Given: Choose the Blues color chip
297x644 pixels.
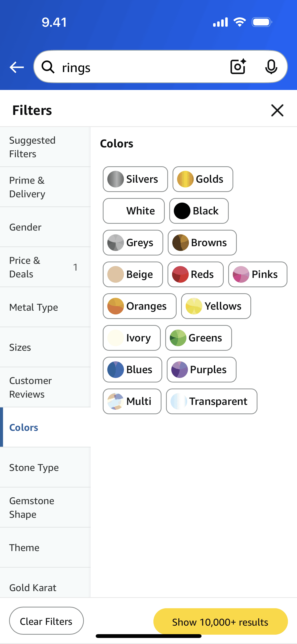Looking at the screenshot, I should [x=132, y=370].
